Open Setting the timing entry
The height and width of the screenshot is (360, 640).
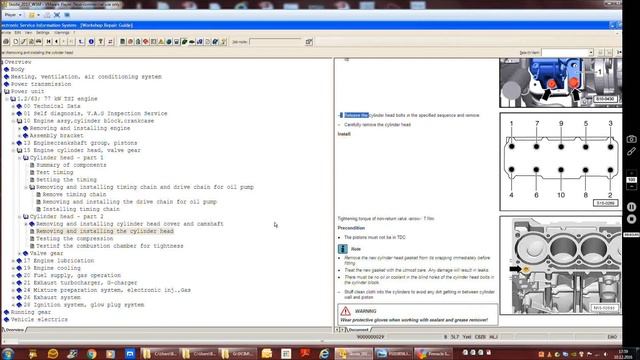pos(66,180)
